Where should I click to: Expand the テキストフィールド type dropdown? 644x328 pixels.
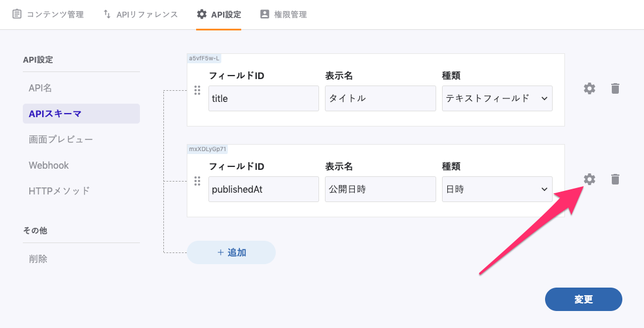[x=497, y=98]
